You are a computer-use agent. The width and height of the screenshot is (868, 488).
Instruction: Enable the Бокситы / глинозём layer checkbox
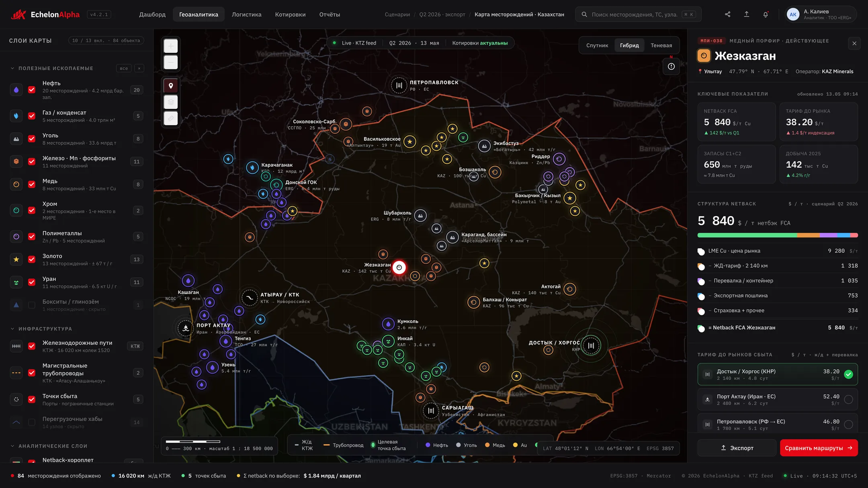pyautogui.click(x=32, y=305)
